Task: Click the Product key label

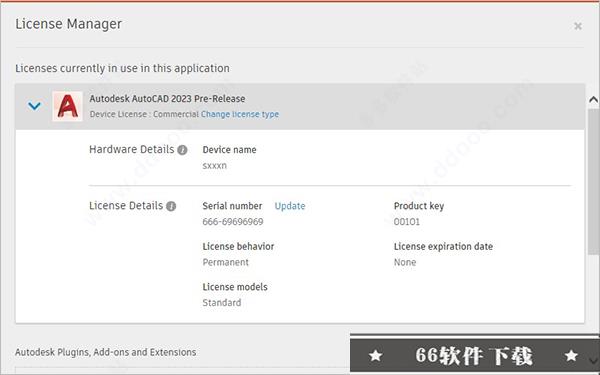Action: click(419, 206)
